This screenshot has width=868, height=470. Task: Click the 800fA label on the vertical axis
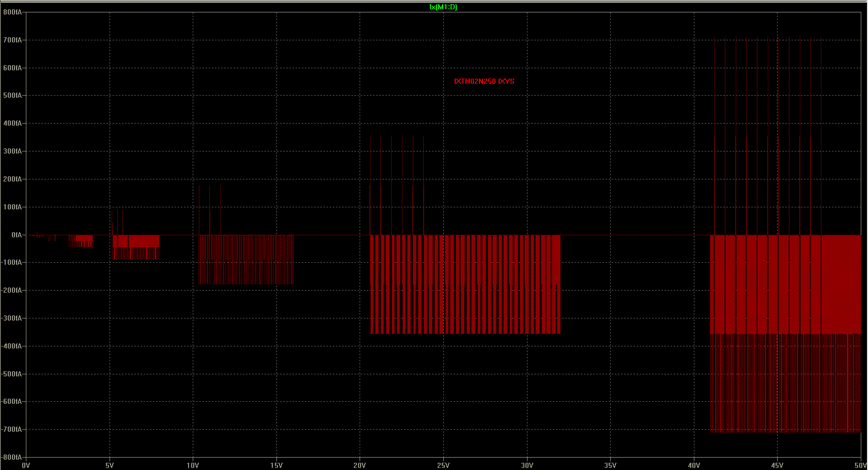[12, 12]
